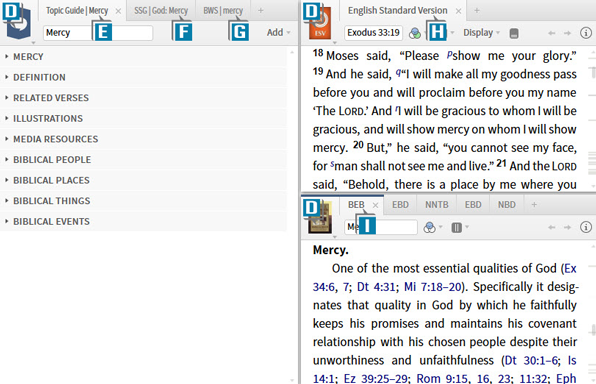Open footnote q before "I will make all"
Screen dimensions: 596x384
pyautogui.click(x=398, y=72)
